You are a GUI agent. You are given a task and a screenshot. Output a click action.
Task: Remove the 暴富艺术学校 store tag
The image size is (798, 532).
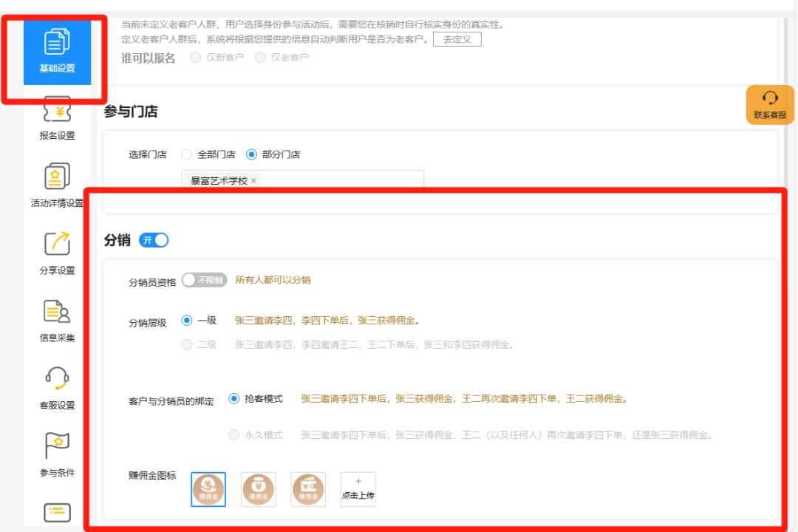point(253,180)
